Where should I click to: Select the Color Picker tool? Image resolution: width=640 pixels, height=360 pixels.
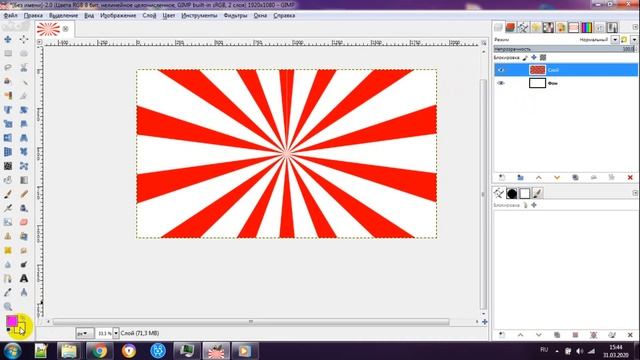pyautogui.click(x=8, y=293)
